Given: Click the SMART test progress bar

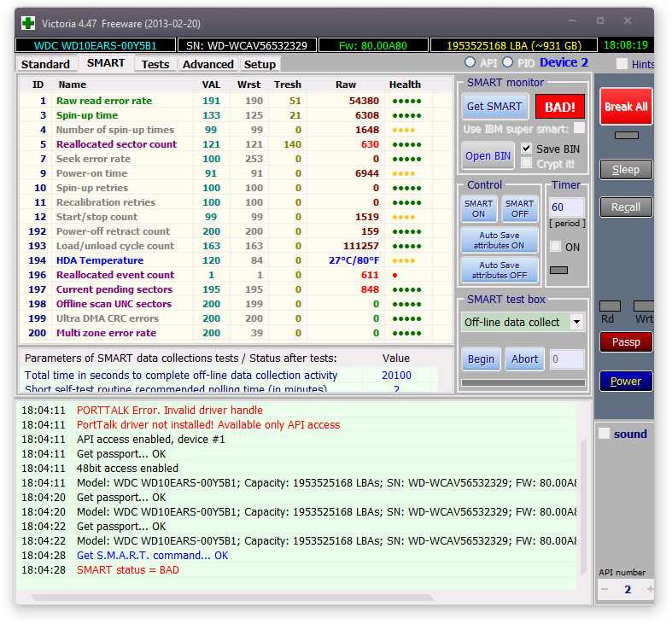Looking at the screenshot, I should coord(523,382).
